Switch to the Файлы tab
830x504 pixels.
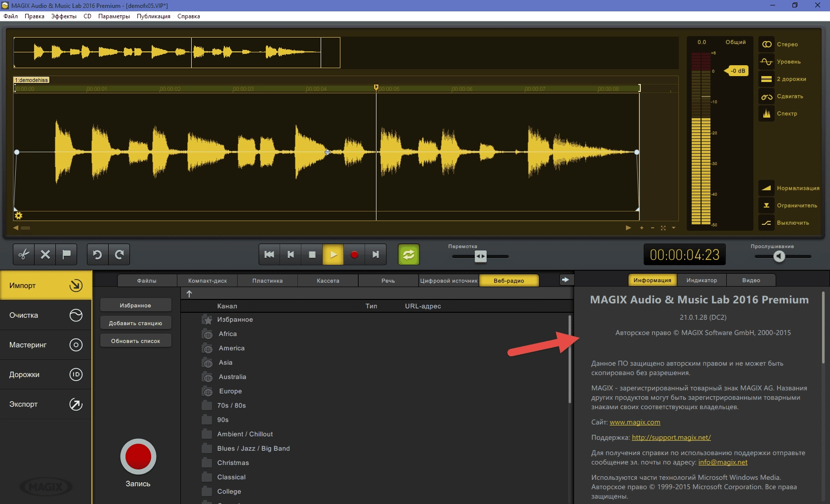(147, 281)
